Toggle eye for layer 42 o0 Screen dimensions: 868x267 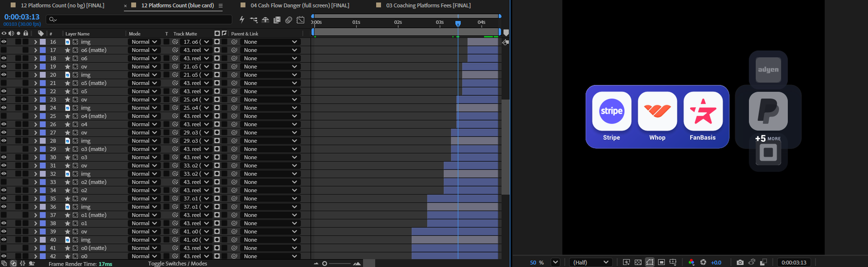(x=4, y=256)
